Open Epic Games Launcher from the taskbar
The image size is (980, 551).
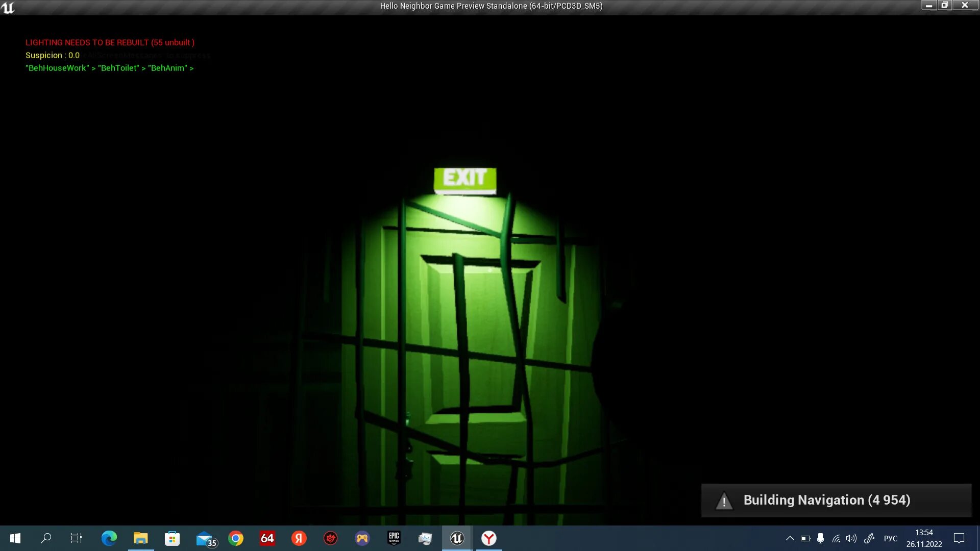pyautogui.click(x=394, y=538)
